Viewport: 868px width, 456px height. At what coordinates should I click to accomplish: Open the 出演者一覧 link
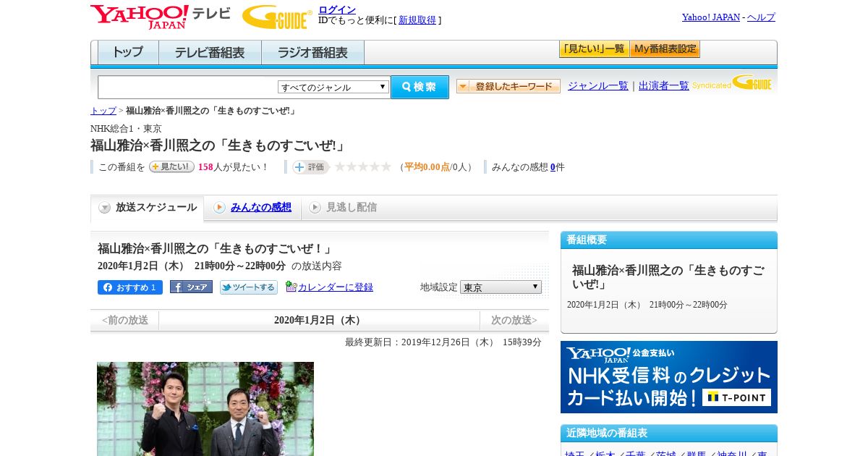pos(664,85)
